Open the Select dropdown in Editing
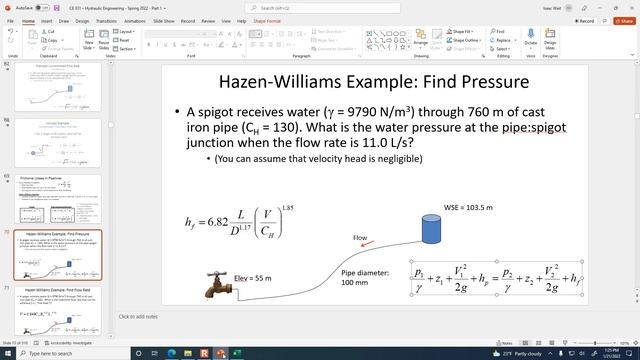This screenshot has width=640, height=360. (x=500, y=49)
